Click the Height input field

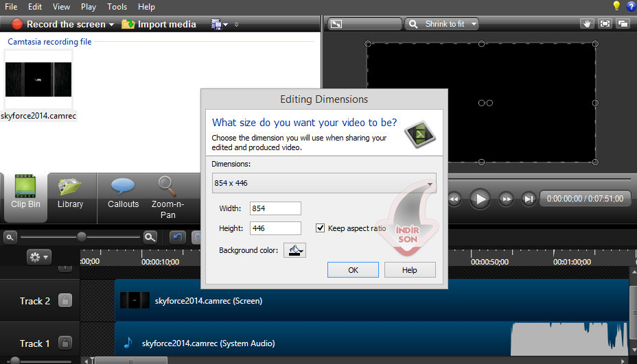pyautogui.click(x=275, y=228)
